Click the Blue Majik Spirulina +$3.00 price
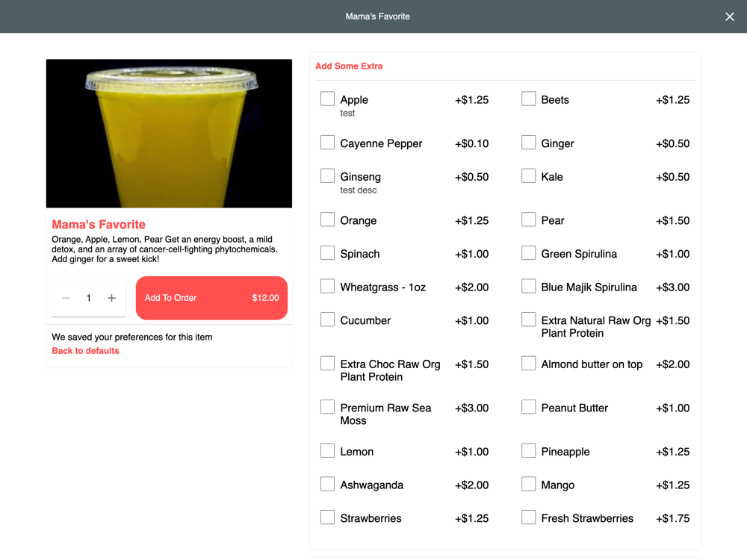The image size is (747, 560). (x=672, y=287)
